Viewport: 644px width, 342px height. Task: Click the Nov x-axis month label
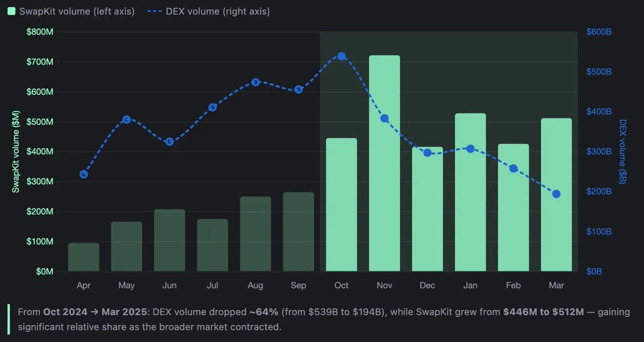pos(384,286)
